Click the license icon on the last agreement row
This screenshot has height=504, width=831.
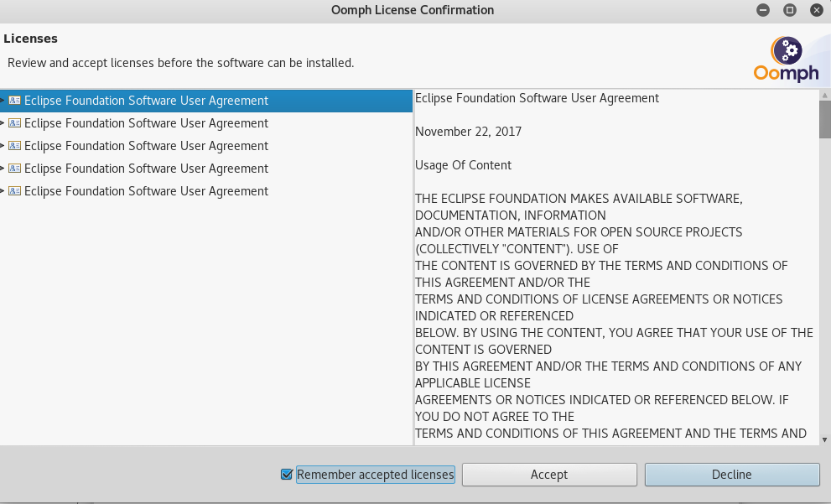(13, 190)
